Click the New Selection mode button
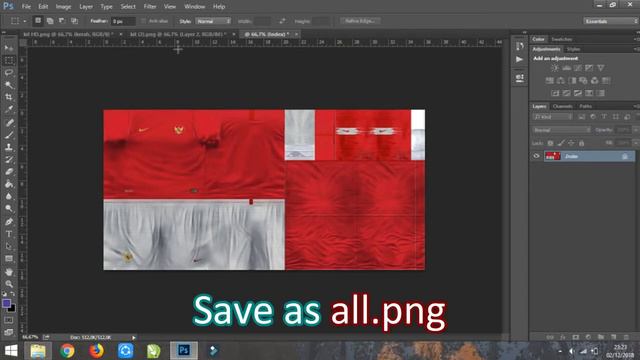Image resolution: width=640 pixels, height=360 pixels. 38,21
